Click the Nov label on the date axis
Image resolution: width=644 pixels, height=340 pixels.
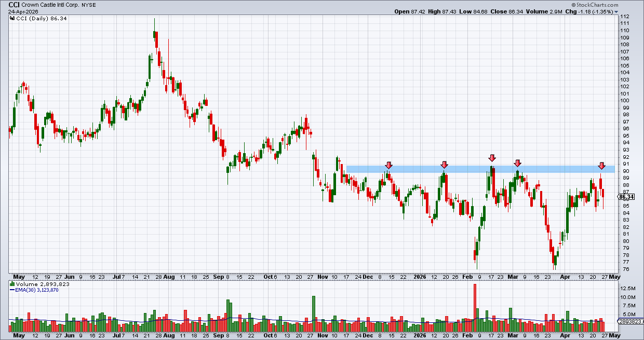pos(323,277)
